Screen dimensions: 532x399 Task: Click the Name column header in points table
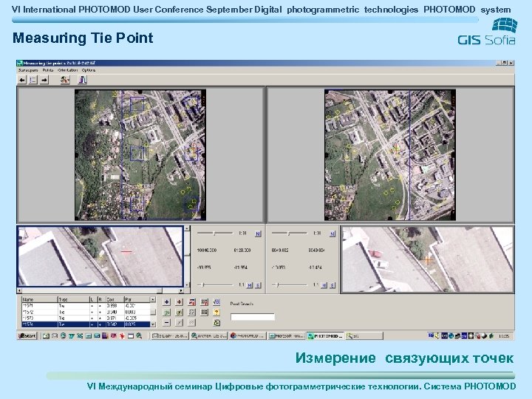tap(40, 299)
